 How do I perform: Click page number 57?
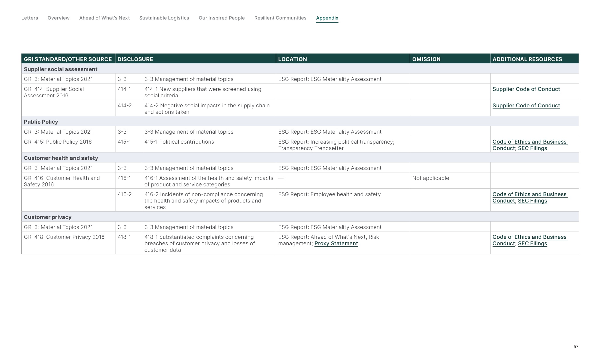coord(576,347)
